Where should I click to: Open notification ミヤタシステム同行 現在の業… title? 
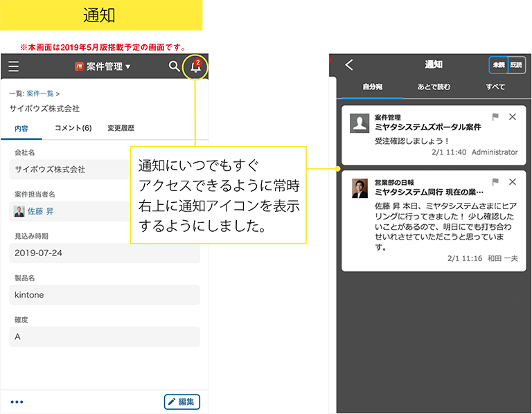429,192
